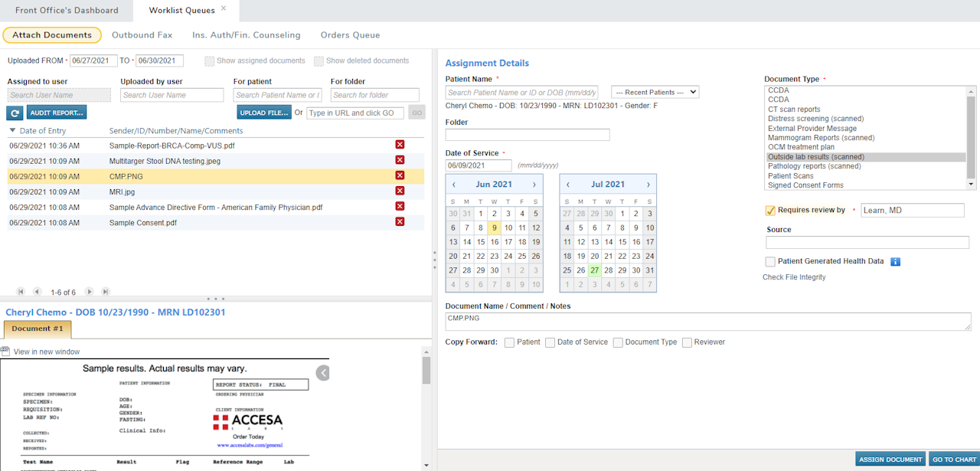
Task: Go to next page of results
Action: (90, 292)
